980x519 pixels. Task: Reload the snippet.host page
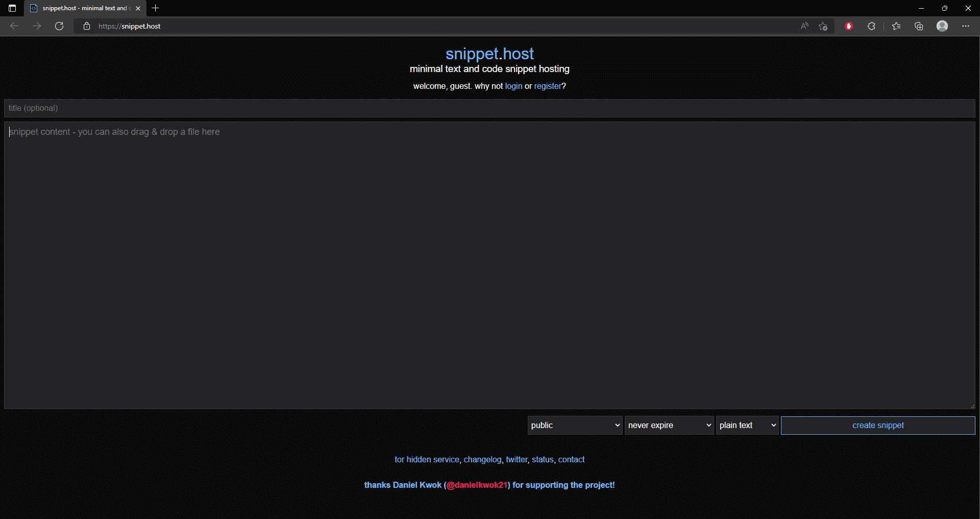(x=59, y=26)
